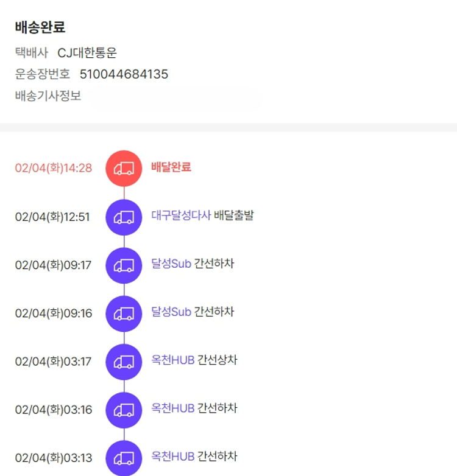Click the 배송완료 heading
The image size is (457, 476).
click(40, 27)
